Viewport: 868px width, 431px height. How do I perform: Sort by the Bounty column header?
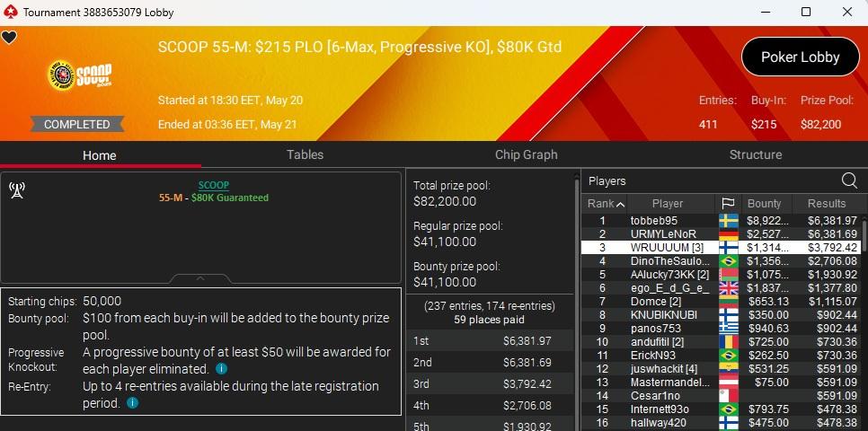(766, 204)
